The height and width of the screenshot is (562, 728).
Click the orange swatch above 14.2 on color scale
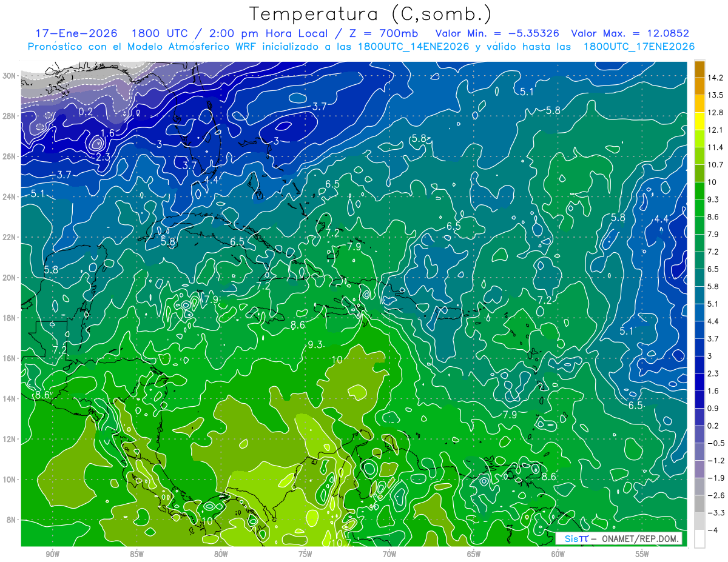click(x=699, y=69)
